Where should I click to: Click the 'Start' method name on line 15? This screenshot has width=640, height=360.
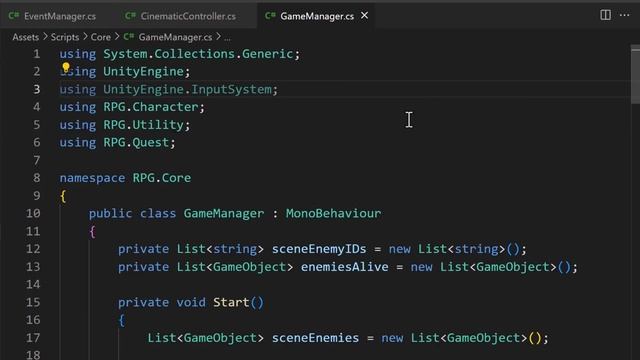click(231, 302)
